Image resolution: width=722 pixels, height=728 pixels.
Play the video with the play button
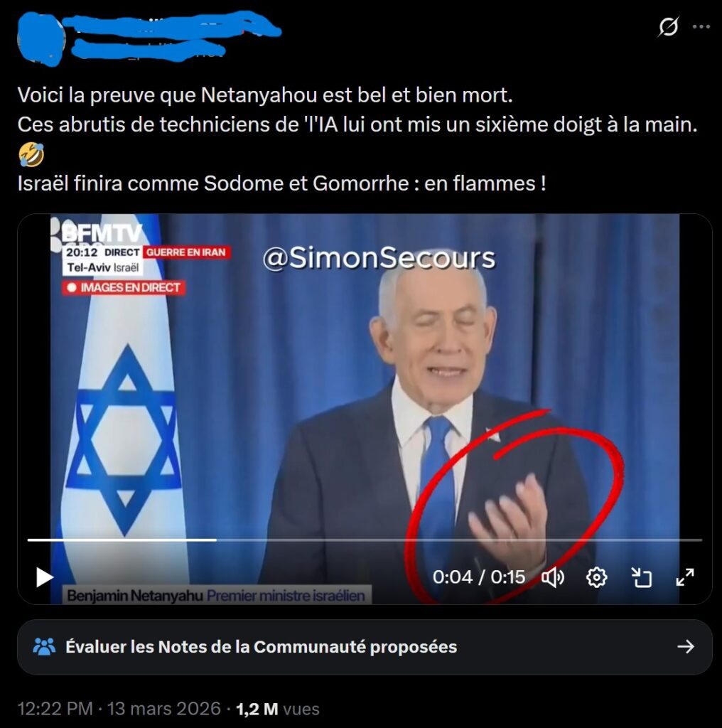pos(45,577)
